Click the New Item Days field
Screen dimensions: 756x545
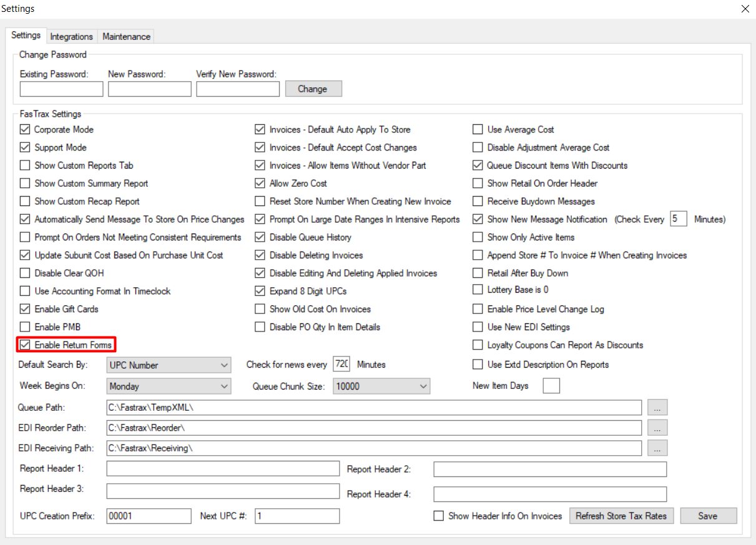551,386
